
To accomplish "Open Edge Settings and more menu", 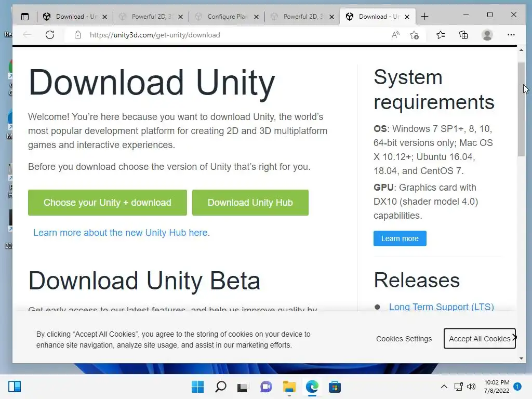I will coord(511,35).
